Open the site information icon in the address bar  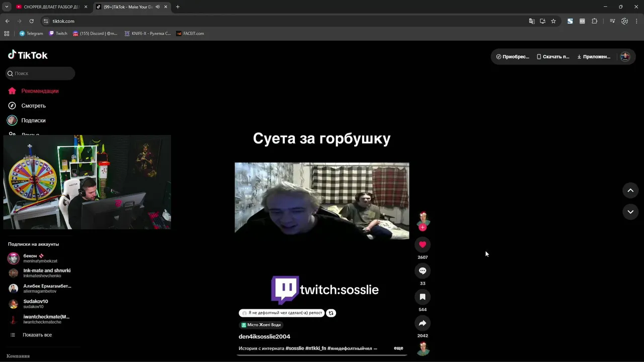(x=46, y=21)
